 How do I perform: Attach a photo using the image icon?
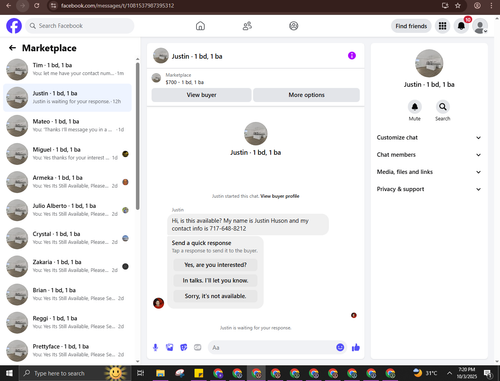pos(170,348)
